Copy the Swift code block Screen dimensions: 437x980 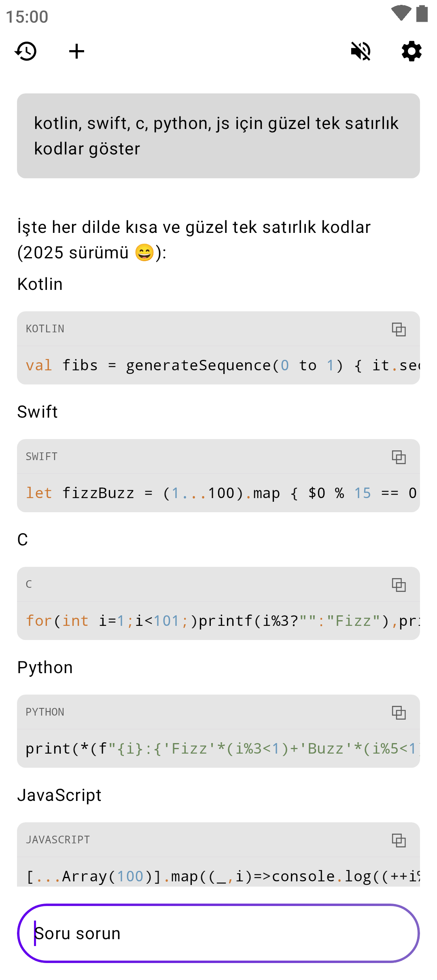tap(399, 457)
